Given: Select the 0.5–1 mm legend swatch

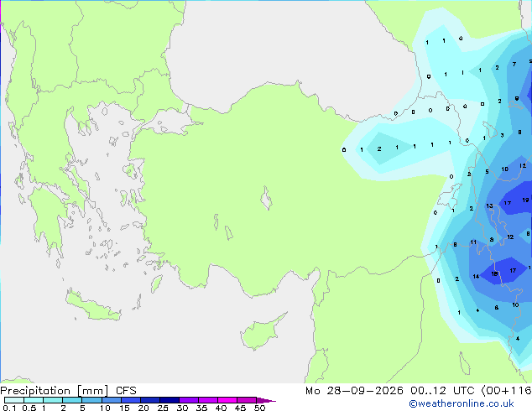Looking at the screenshot, I should (34, 400).
